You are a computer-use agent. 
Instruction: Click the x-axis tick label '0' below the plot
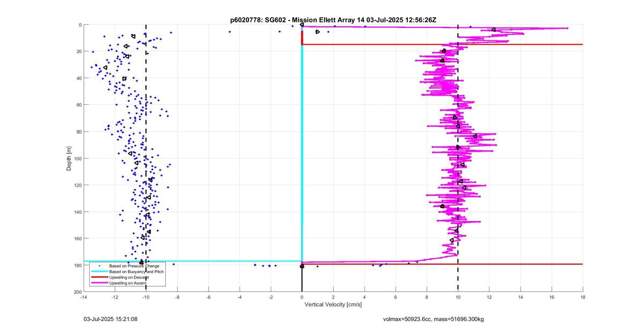coord(302,297)
